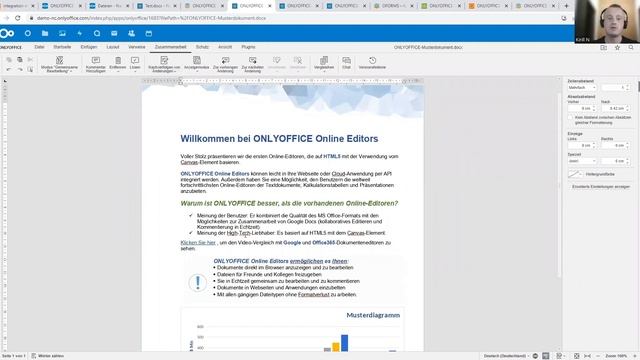Toggle Kein Abstand zwischen Absätzen checkbox
The height and width of the screenshot is (360, 640).
point(570,118)
